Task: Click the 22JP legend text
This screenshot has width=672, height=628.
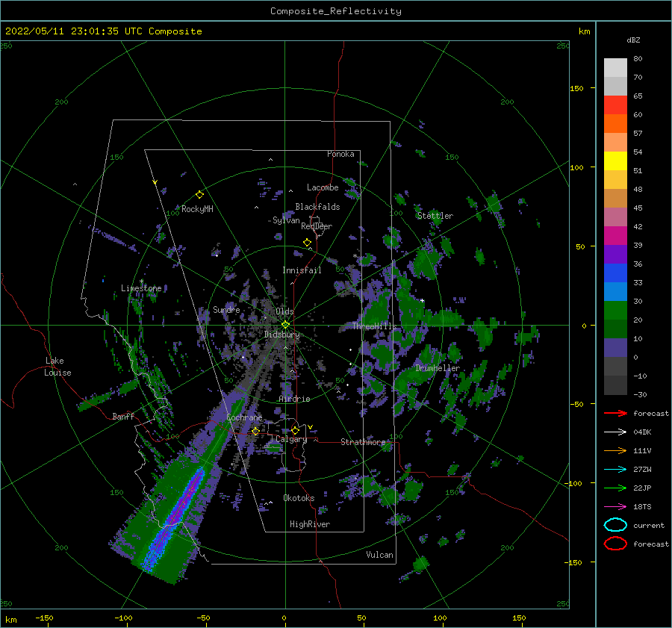Action: tap(642, 488)
